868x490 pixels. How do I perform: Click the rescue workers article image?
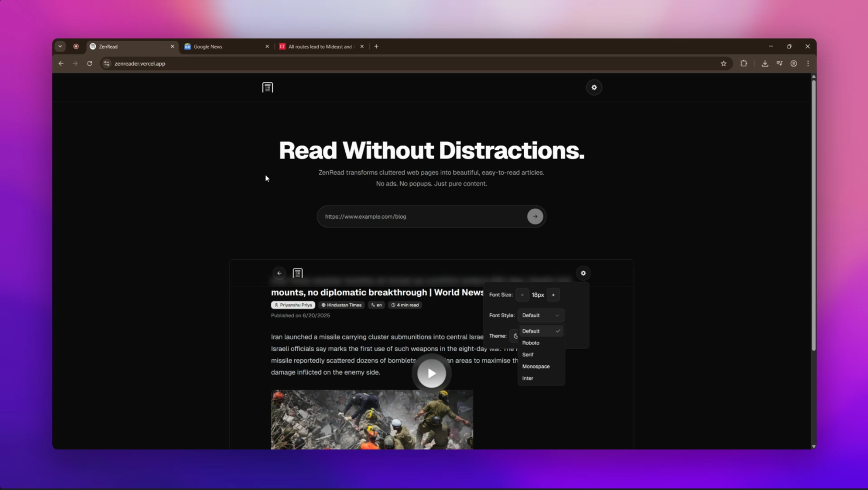[x=372, y=419]
